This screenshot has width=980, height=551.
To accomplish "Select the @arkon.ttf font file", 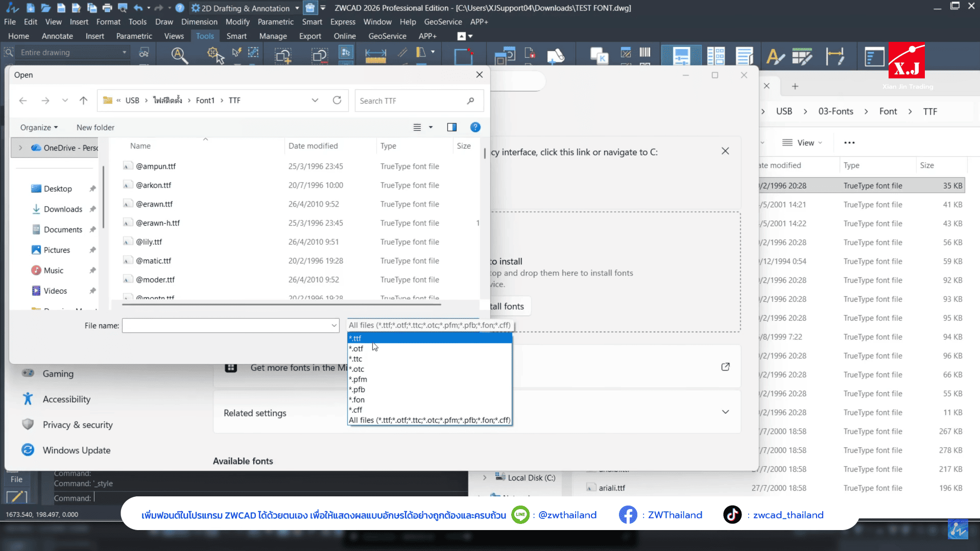I will (154, 185).
